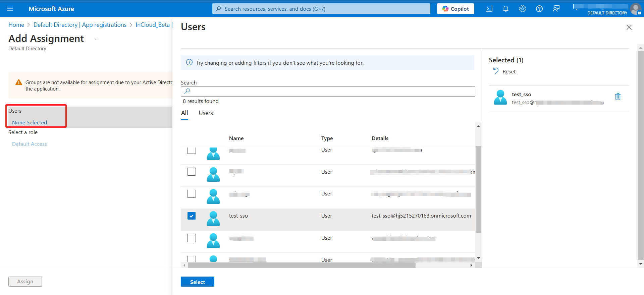The image size is (644, 295).
Task: Open portal settings gear
Action: [523, 9]
